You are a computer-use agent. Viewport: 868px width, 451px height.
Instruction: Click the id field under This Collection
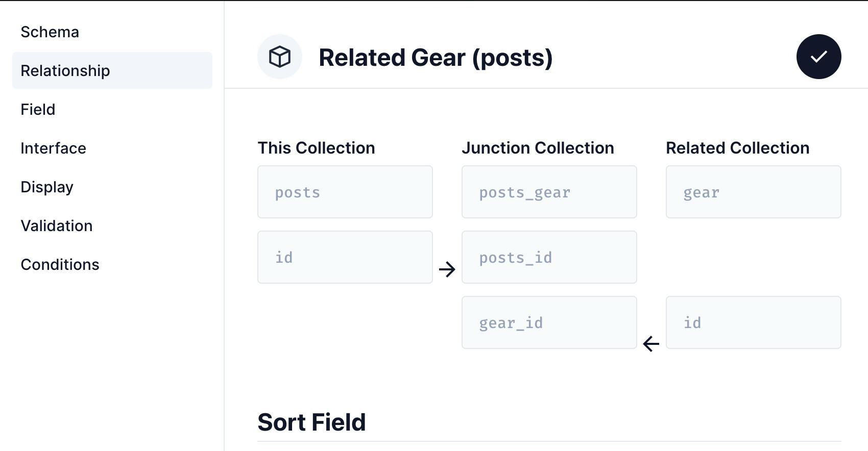coord(345,257)
